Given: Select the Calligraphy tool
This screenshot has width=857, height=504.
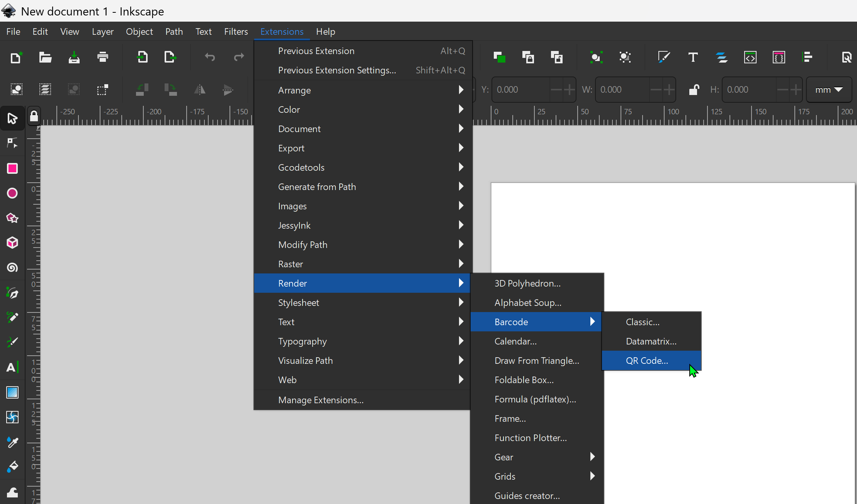Looking at the screenshot, I should 12,342.
